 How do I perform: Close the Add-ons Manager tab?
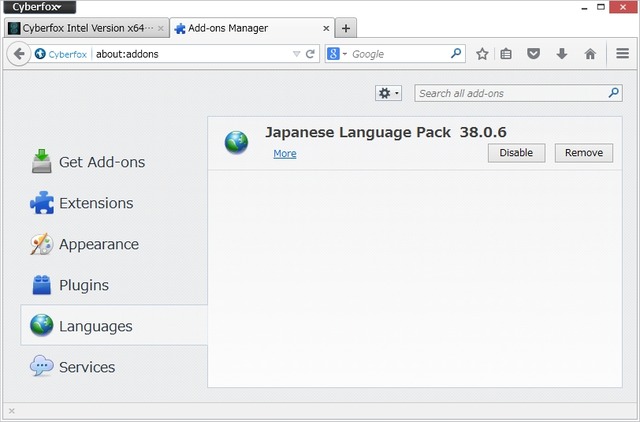pyautogui.click(x=326, y=29)
